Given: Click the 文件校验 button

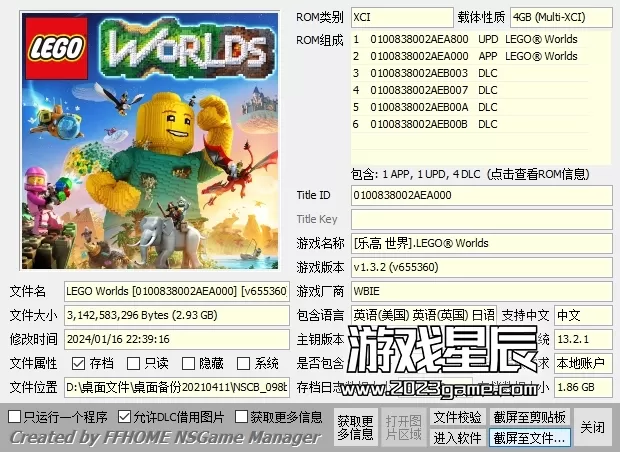Looking at the screenshot, I should point(458,417).
